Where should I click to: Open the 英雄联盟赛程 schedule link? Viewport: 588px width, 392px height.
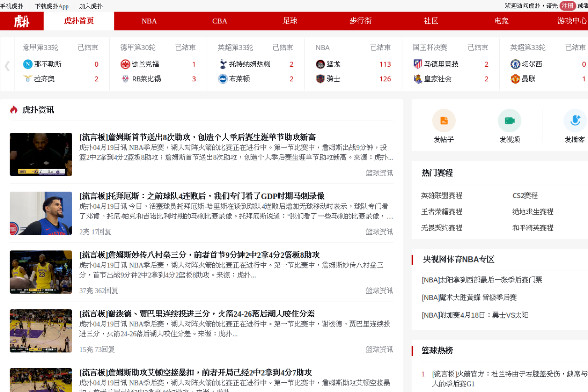441,195
